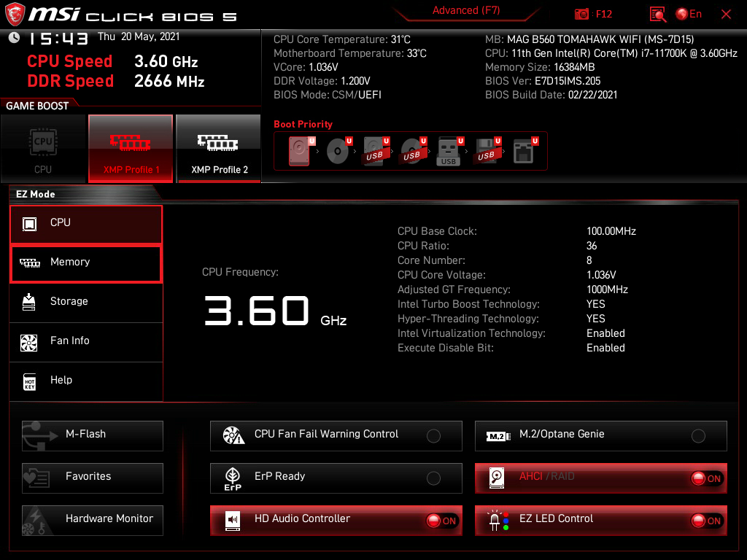
Task: Click BIOS Ver: E7D15IMS.205 text
Action: tap(543, 81)
